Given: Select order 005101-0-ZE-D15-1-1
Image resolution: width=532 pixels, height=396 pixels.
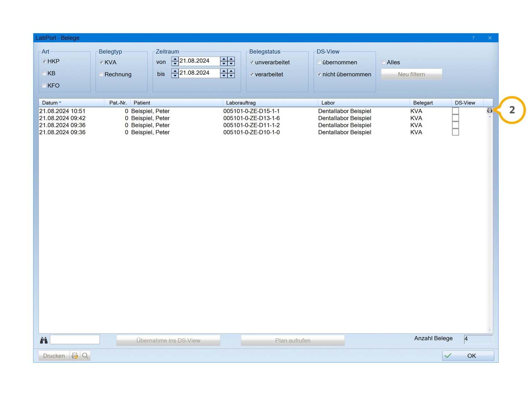Looking at the screenshot, I should (251, 111).
